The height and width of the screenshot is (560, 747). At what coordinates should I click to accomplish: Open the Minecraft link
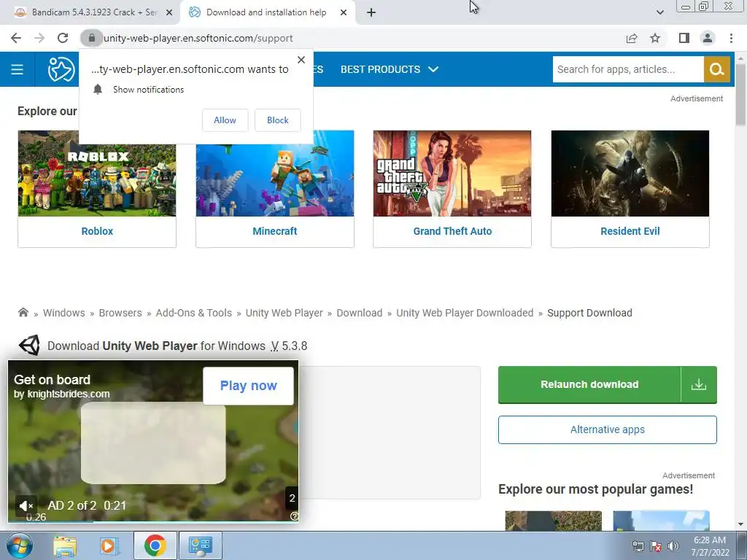tap(275, 231)
